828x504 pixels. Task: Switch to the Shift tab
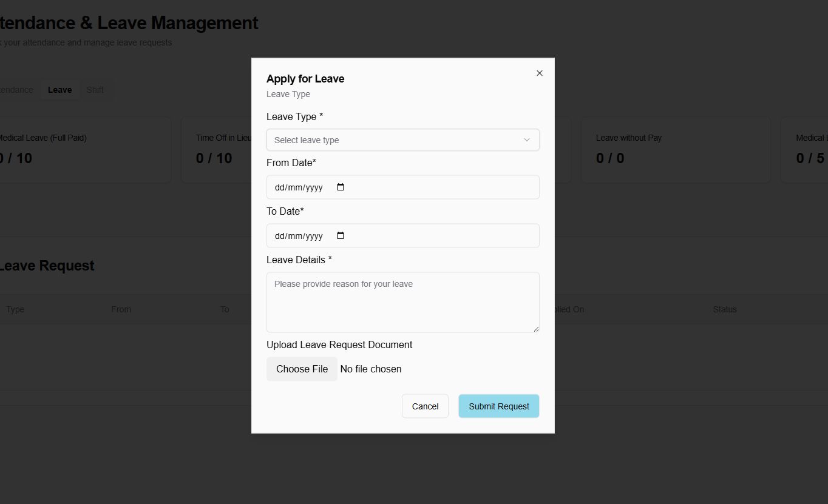tap(95, 89)
